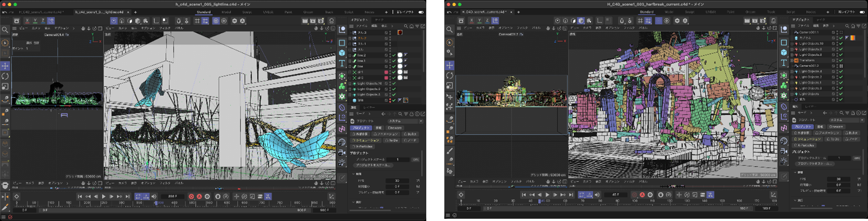
Task: Toggle the green checkmark for line.2 object
Action: [x=394, y=55]
